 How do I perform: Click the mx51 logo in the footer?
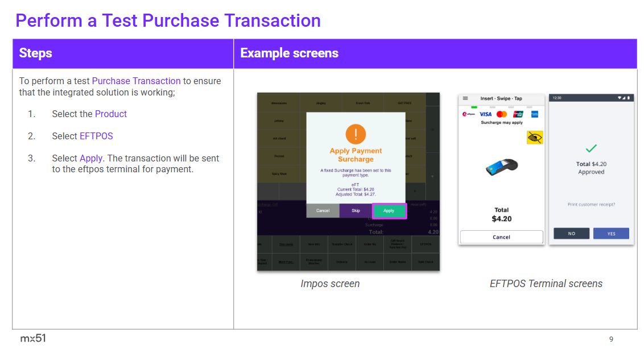click(x=33, y=338)
